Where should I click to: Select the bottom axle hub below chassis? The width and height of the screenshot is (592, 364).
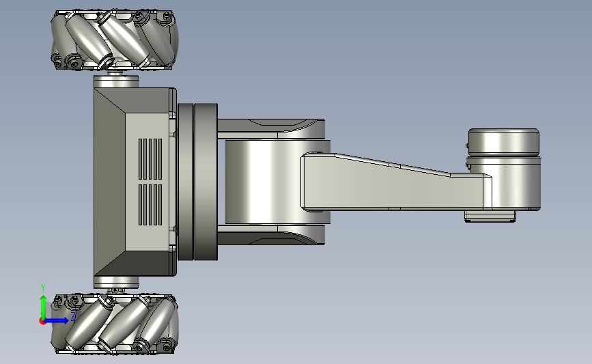click(116, 282)
